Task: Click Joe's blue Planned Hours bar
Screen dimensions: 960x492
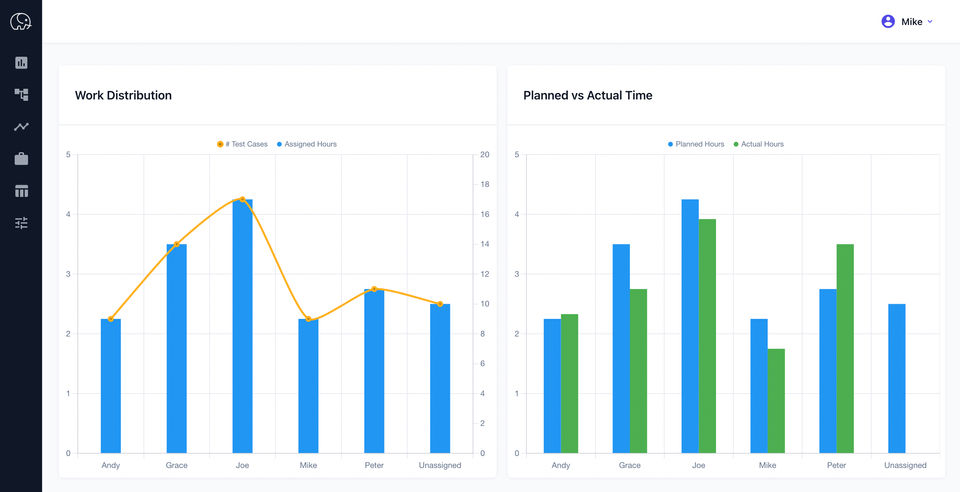Action: [x=690, y=326]
